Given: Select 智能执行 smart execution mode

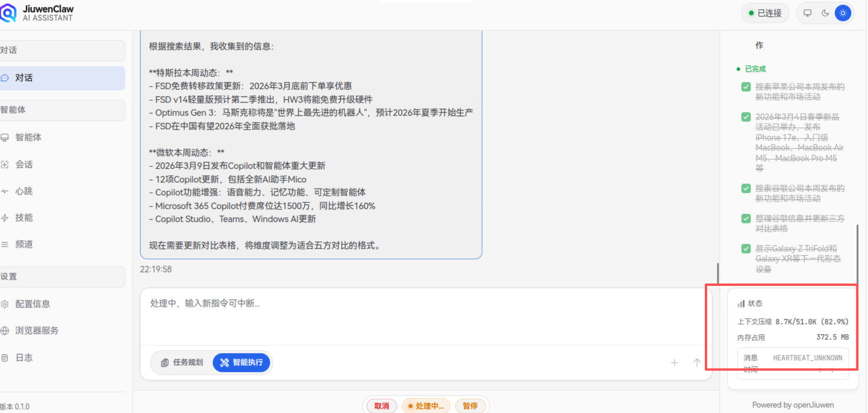Looking at the screenshot, I should (x=241, y=362).
